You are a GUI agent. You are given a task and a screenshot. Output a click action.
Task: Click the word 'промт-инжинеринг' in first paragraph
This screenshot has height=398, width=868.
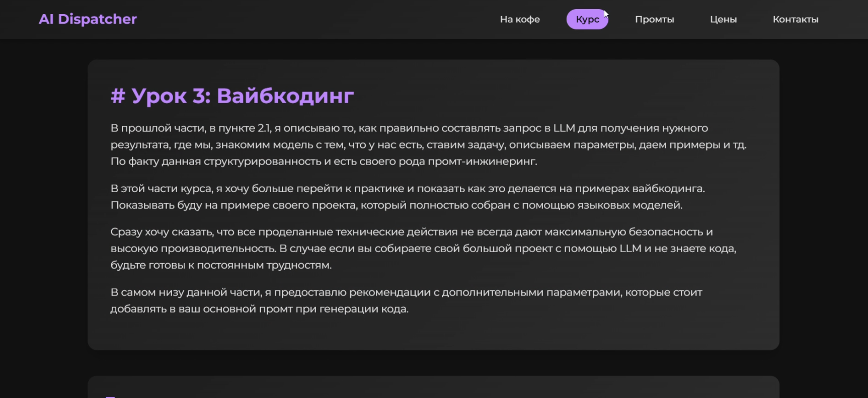482,162
